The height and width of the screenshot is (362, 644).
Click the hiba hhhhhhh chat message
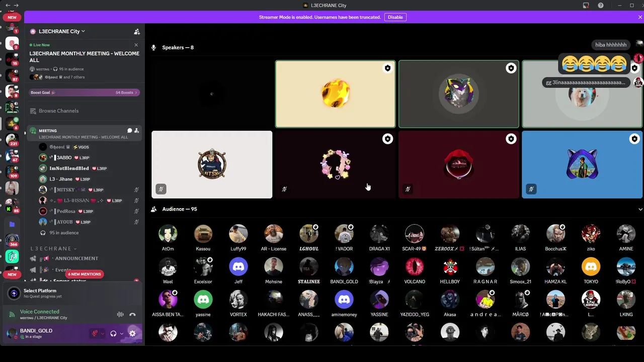[x=611, y=45]
